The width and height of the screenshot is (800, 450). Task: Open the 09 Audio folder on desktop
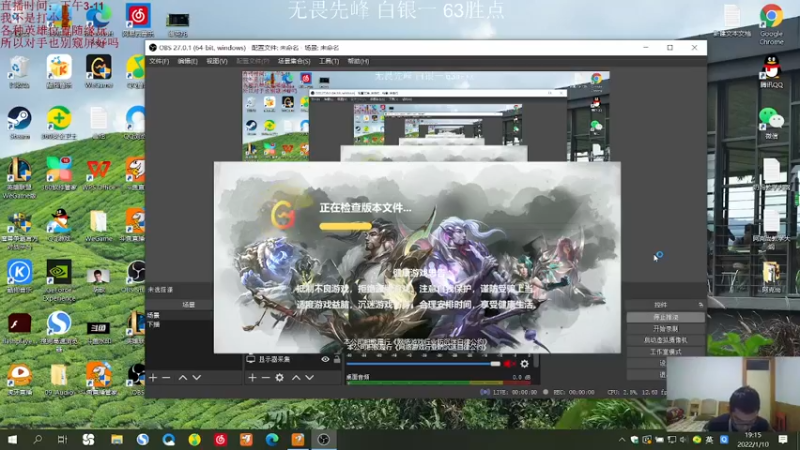(x=59, y=378)
